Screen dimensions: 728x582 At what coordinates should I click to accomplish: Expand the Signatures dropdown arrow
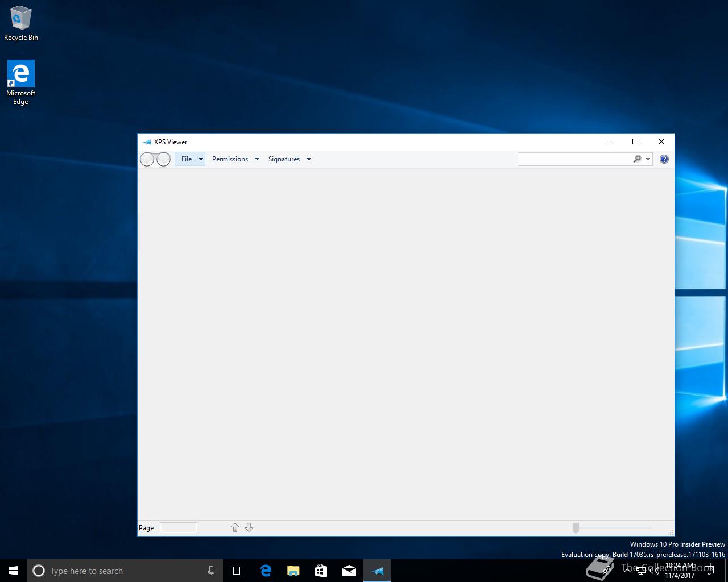point(309,159)
